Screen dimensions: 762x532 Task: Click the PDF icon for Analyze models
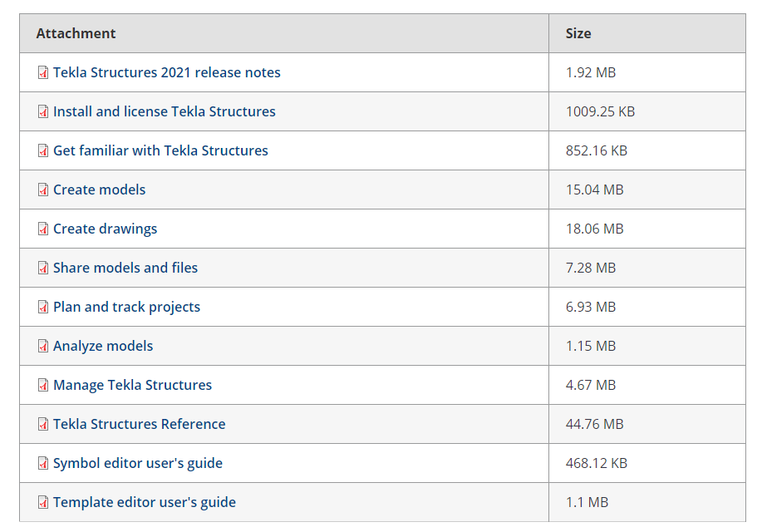pos(43,347)
